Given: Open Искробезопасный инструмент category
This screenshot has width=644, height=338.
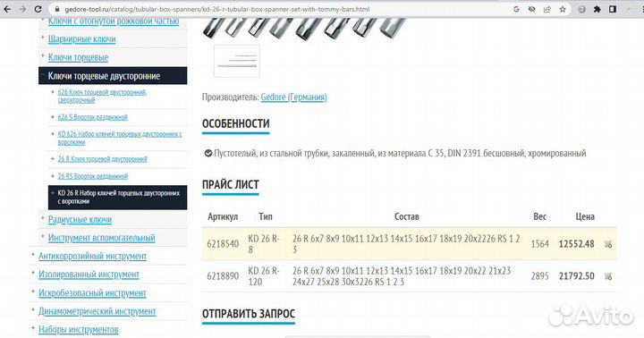Looking at the screenshot, I should click(92, 293).
